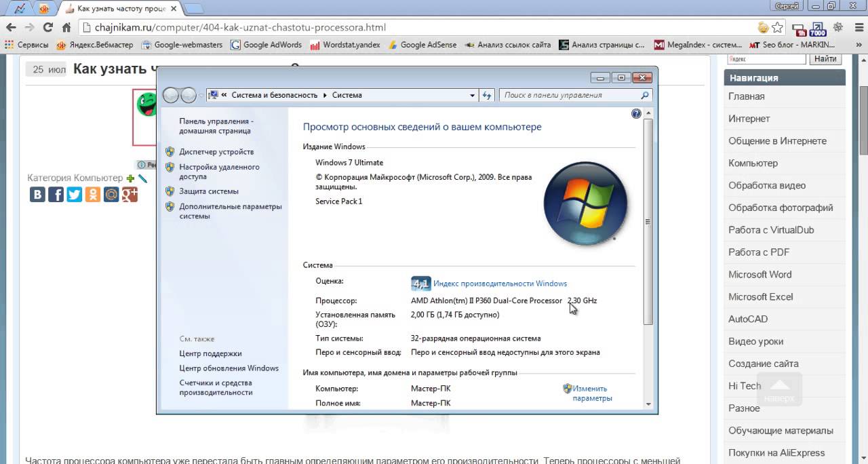Open the Компьютер navigation item
Screen dimensions: 868x464
(753, 163)
